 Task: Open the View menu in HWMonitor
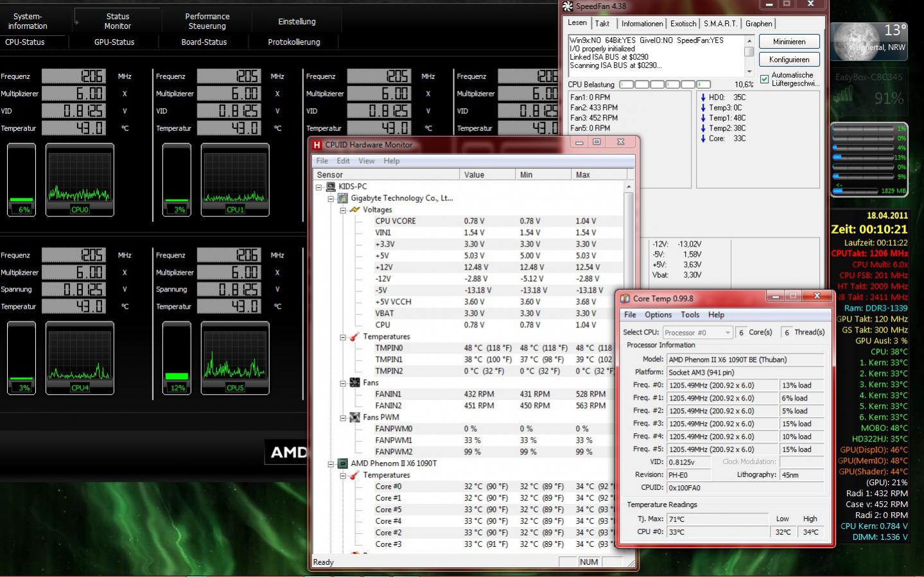point(367,161)
